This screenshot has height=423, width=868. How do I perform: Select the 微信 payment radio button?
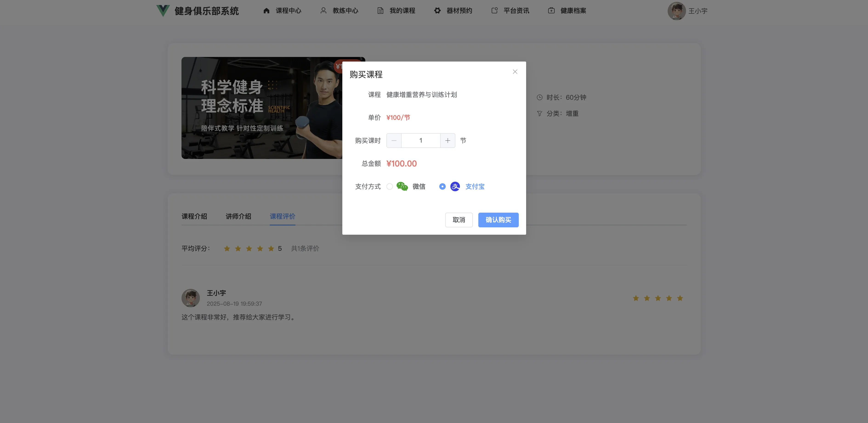click(389, 186)
